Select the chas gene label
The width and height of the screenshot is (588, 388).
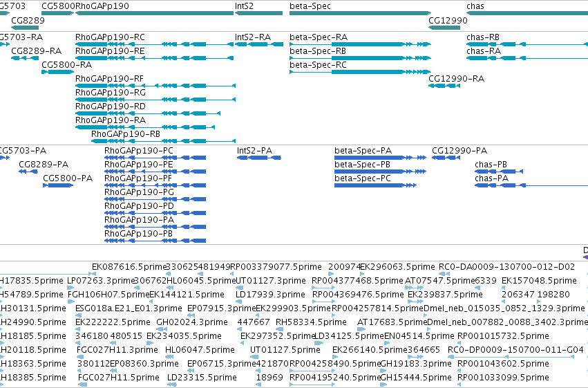[x=475, y=6]
